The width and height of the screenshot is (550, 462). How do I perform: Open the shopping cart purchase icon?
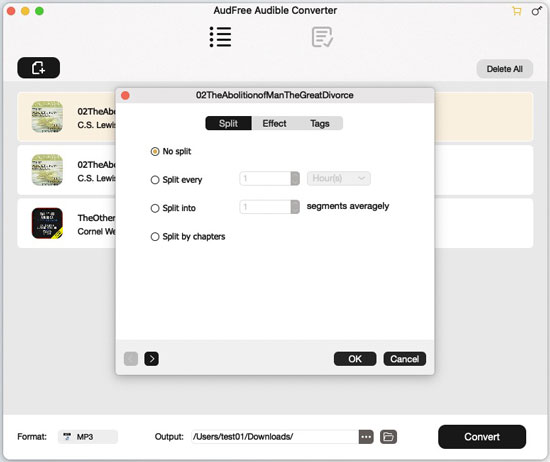[x=516, y=11]
